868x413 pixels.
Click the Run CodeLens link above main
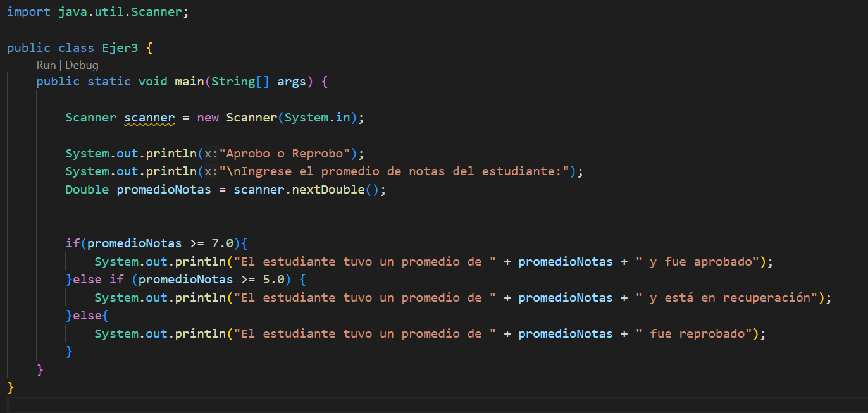(46, 65)
